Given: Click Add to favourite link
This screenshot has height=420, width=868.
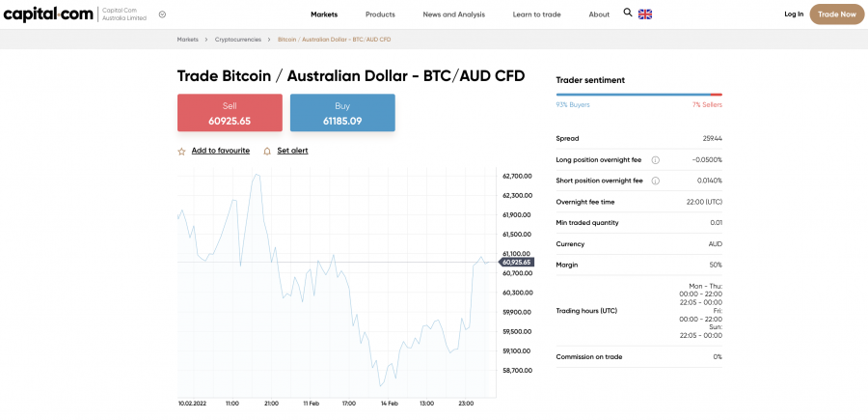Looking at the screenshot, I should tap(220, 151).
